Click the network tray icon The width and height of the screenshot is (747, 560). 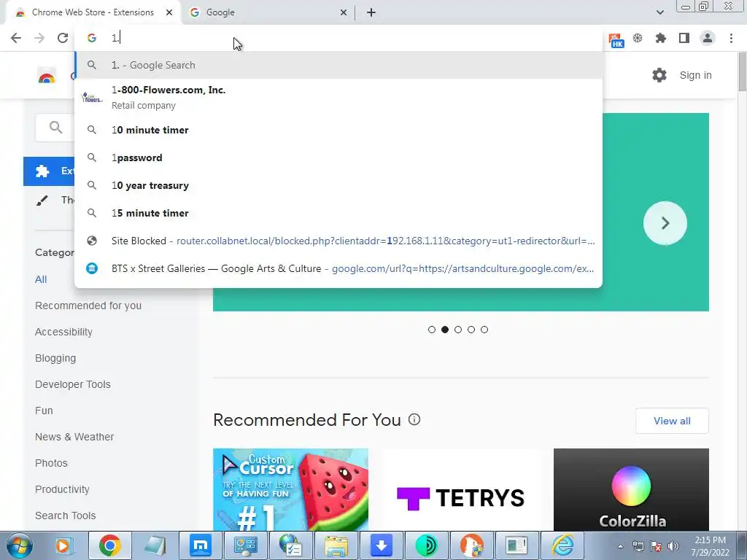[x=638, y=546]
